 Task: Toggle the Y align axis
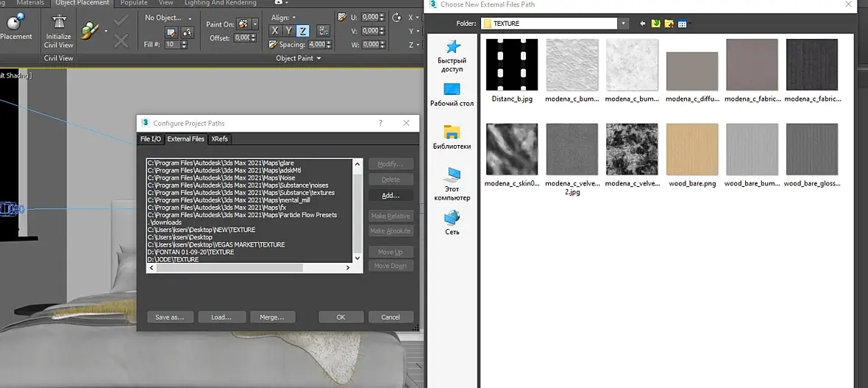[288, 30]
